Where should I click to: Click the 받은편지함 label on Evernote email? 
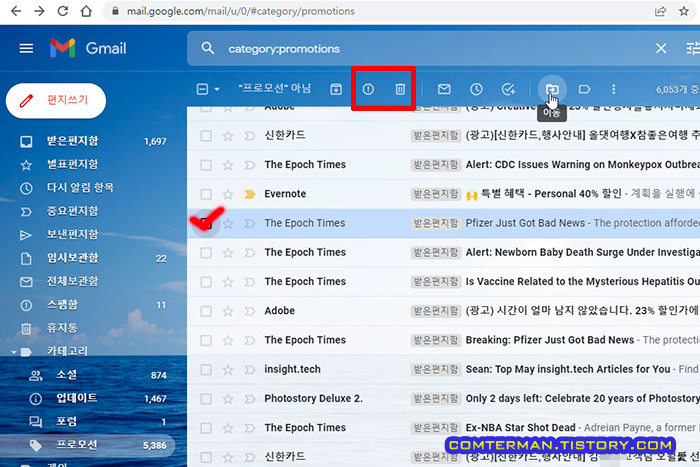click(436, 194)
